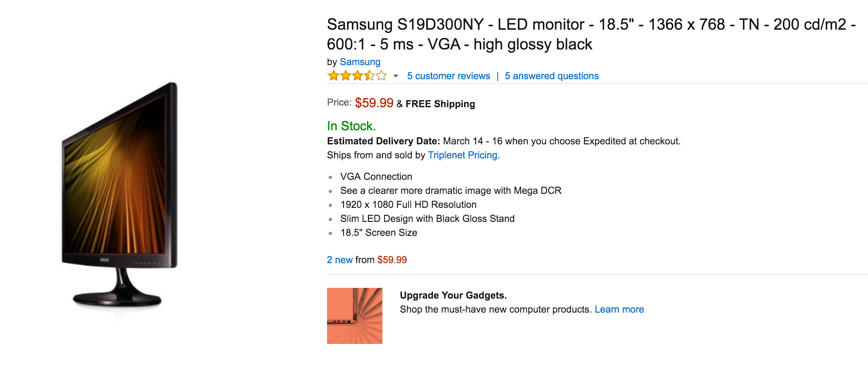Open the 5 customer reviews link

click(448, 76)
